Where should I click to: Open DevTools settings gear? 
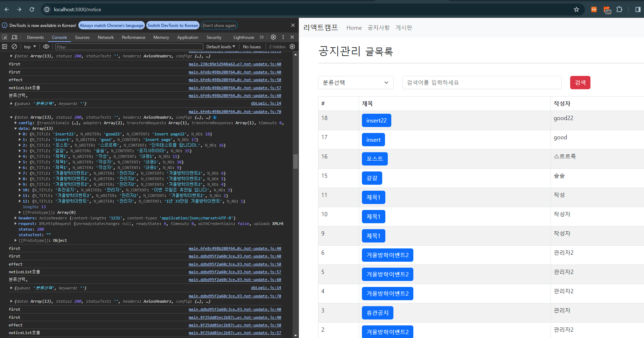pos(273,37)
